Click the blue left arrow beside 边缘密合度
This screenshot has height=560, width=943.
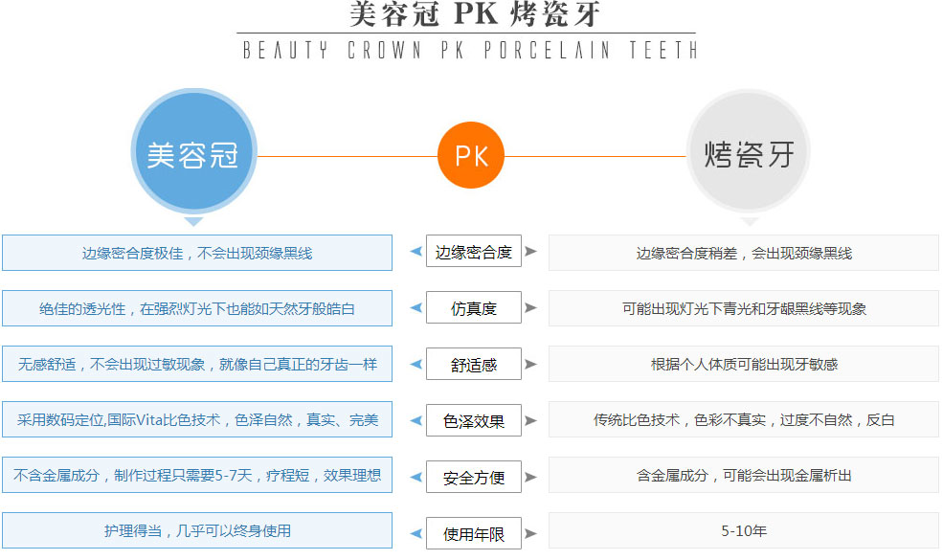click(x=415, y=253)
